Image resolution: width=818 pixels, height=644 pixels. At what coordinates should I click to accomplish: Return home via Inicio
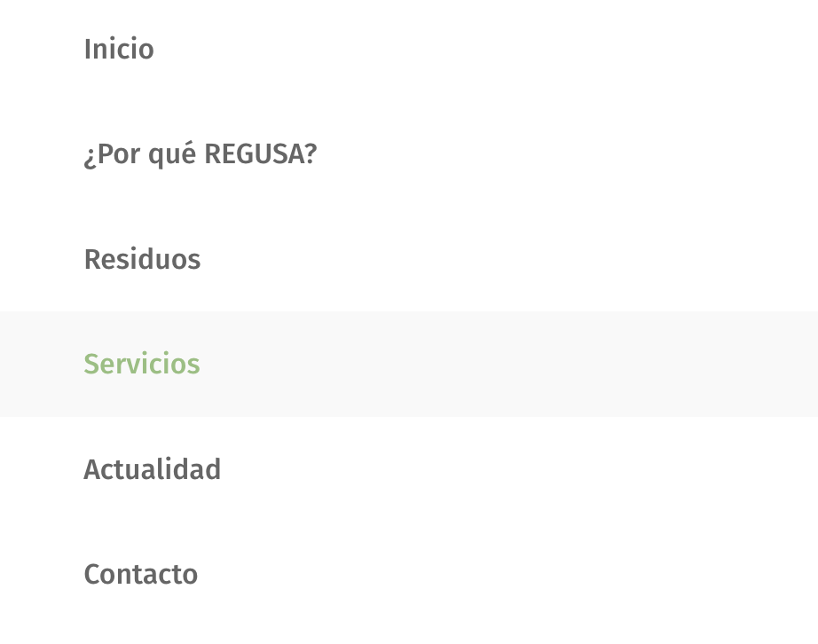click(119, 50)
